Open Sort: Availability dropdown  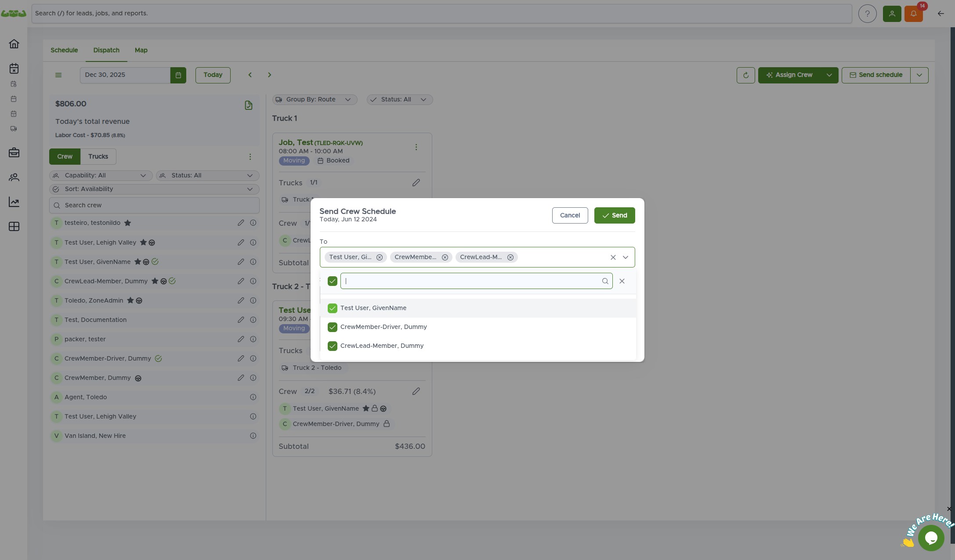(154, 189)
